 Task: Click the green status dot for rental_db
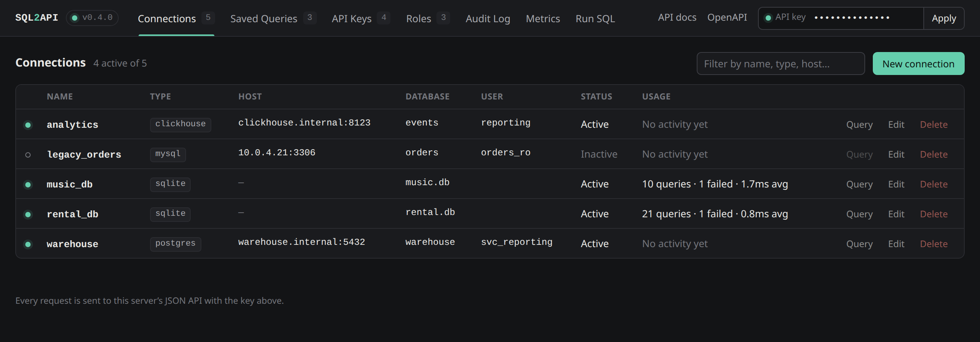28,215
